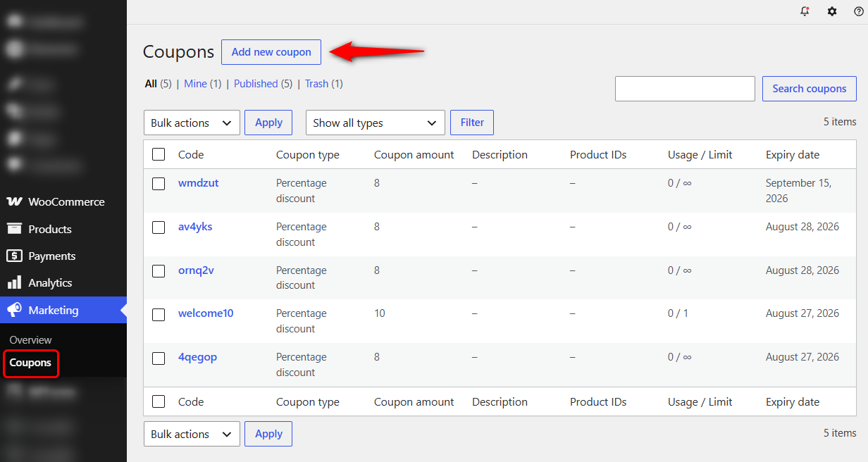
Task: Check the box for coupon av4yks
Action: [x=159, y=227]
